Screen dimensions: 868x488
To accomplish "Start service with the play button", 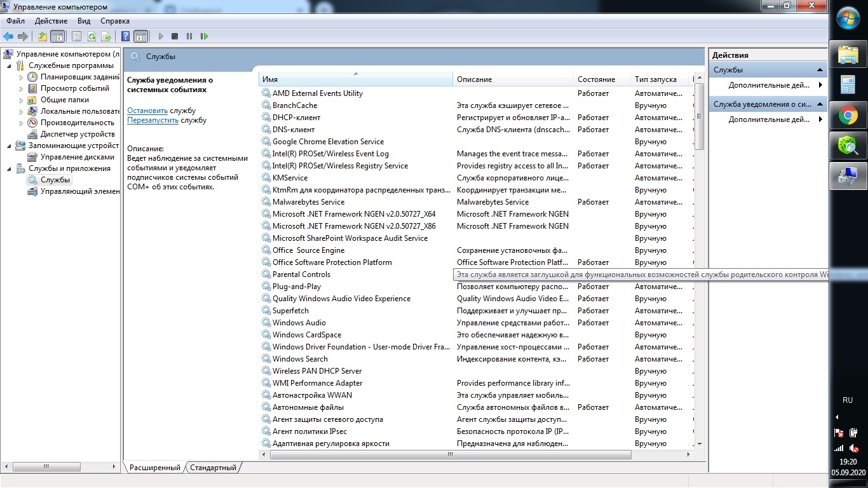I will [x=160, y=36].
